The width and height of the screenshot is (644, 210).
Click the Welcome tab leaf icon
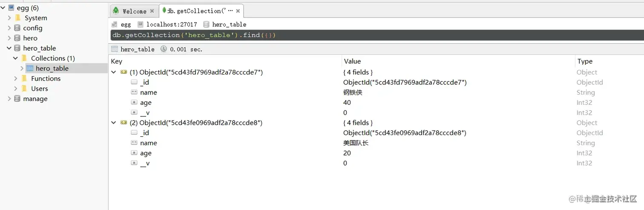(x=116, y=11)
